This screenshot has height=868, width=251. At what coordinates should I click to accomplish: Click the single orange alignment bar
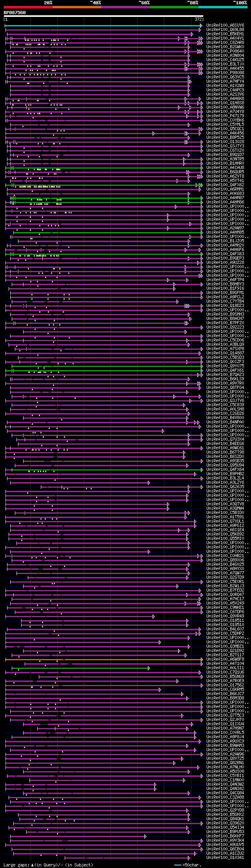pos(104,659)
